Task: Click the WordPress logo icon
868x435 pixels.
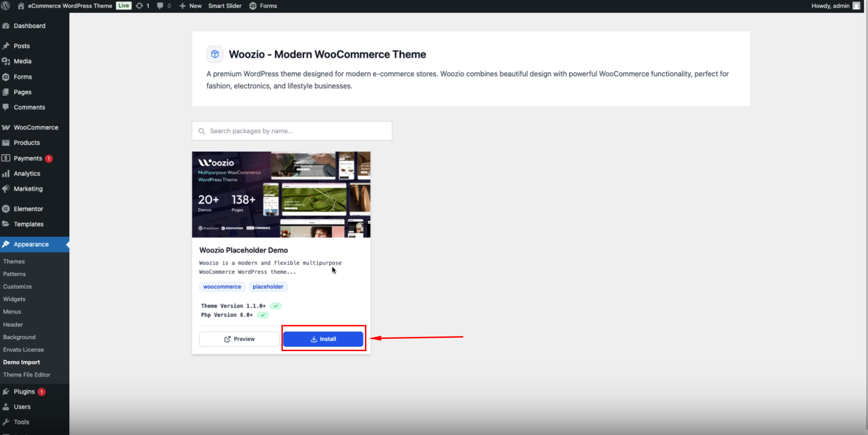Action: click(x=6, y=6)
